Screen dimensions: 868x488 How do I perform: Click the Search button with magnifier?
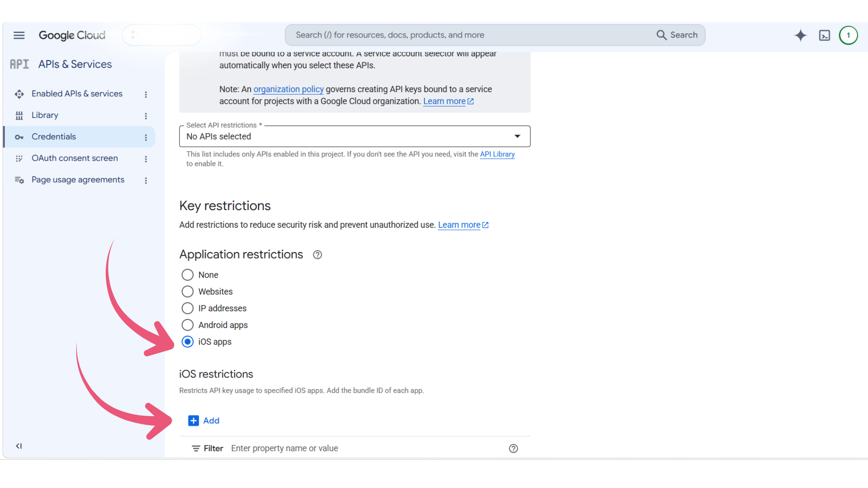click(677, 35)
